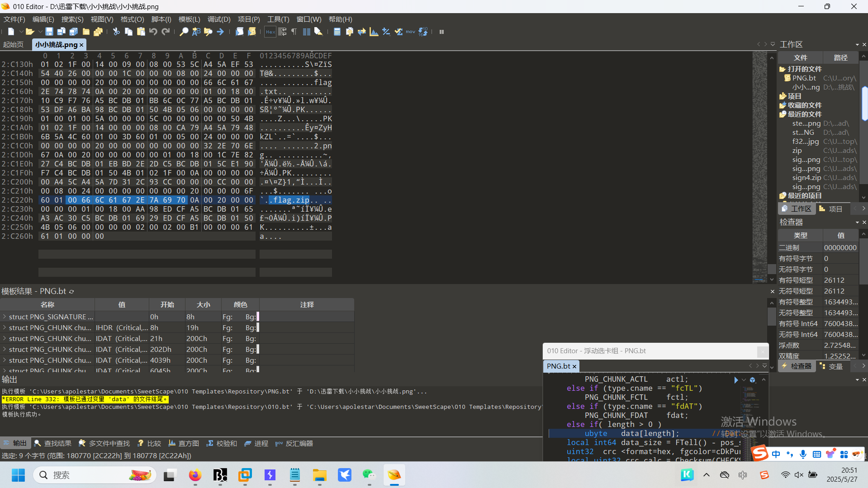This screenshot has width=868, height=488.
Task: Expand the IHDR PNG_CHUNK row
Action: 5,327
